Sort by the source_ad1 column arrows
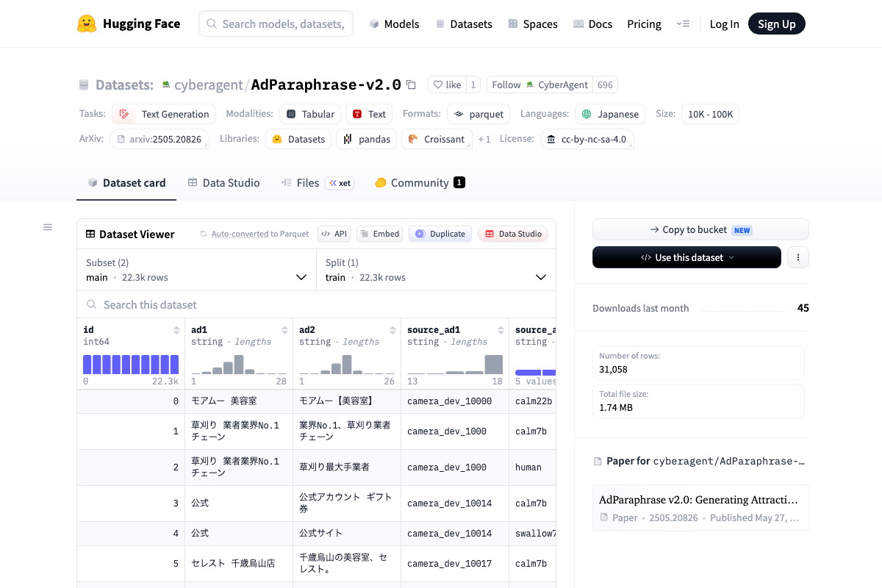This screenshot has width=882, height=588. (x=501, y=330)
